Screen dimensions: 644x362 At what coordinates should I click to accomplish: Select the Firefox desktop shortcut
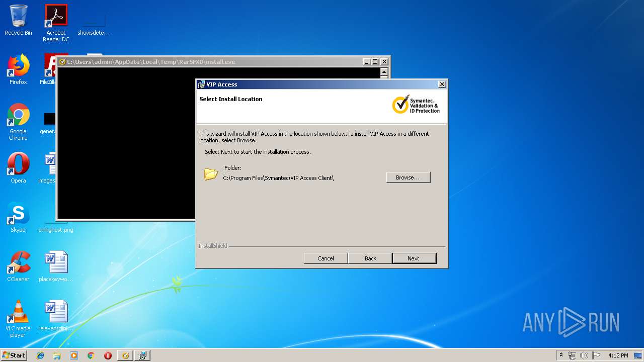click(18, 69)
